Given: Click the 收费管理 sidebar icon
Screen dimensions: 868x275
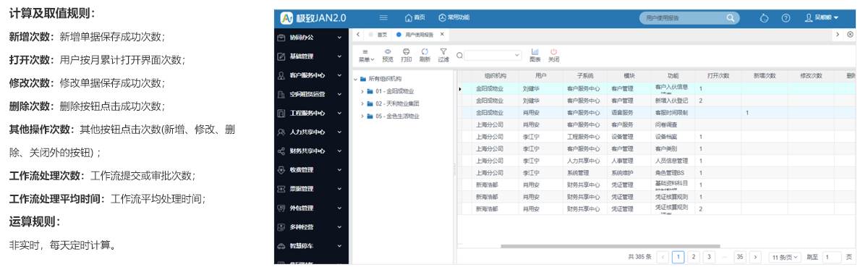Looking at the screenshot, I should click(282, 169).
